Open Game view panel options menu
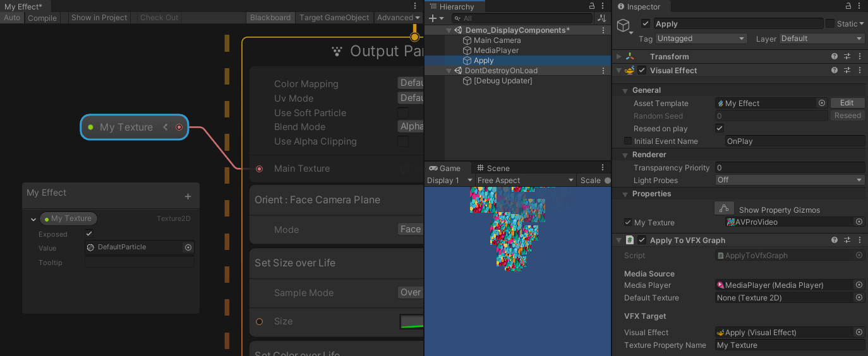Viewport: 868px width, 356px height. (603, 168)
